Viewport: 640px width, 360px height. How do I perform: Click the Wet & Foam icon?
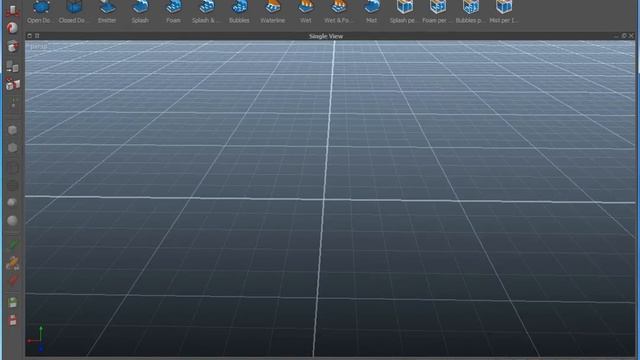click(x=338, y=8)
